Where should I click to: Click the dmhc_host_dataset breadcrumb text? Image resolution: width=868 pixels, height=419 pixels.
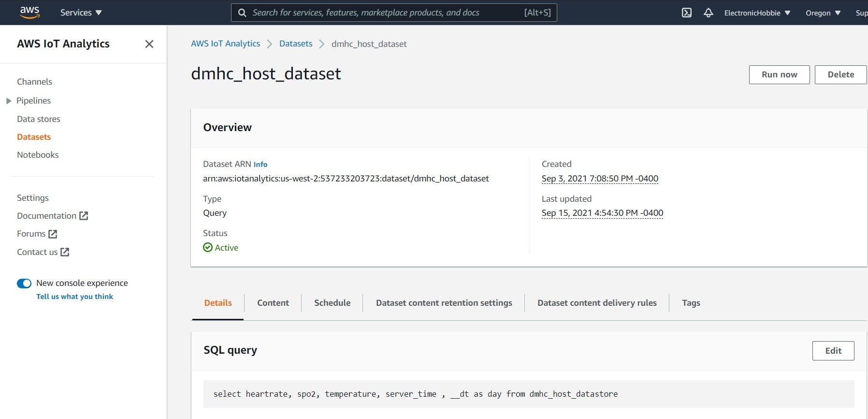coord(369,44)
